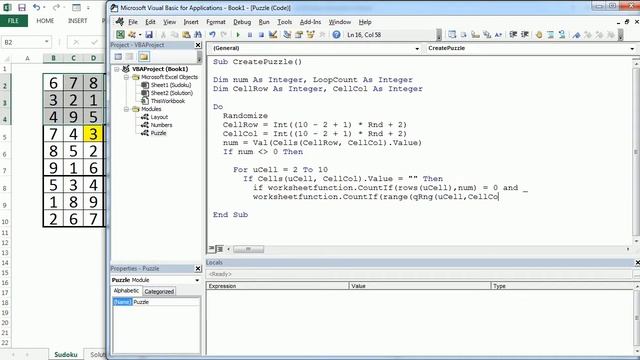Collapse the VBAProject (Book1) tree node
Screen dimensions: 640x360
click(117, 69)
